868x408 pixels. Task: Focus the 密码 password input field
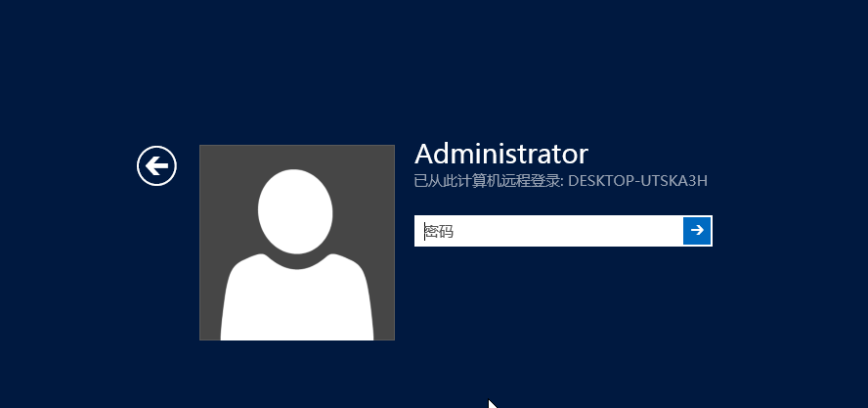547,231
